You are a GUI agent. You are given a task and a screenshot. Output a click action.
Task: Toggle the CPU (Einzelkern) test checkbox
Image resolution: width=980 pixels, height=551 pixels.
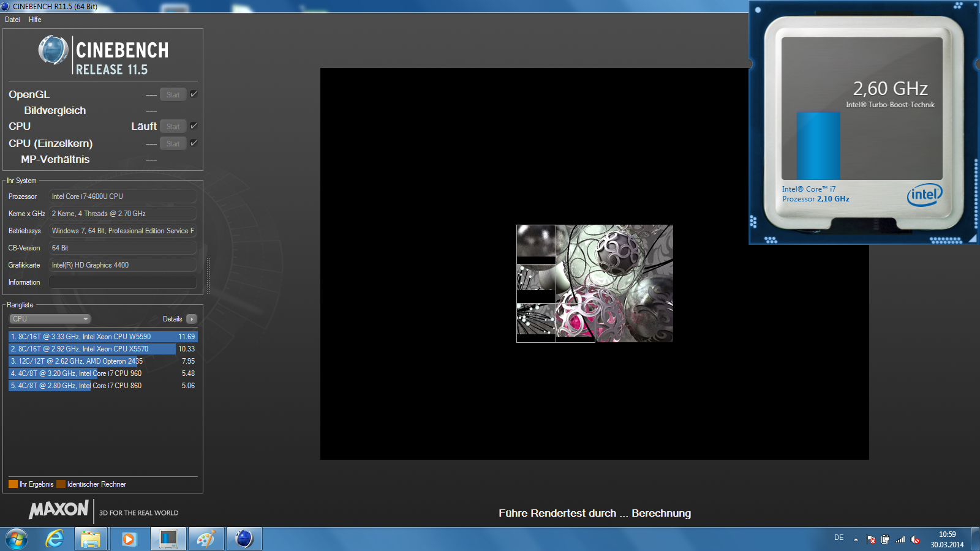coord(194,143)
